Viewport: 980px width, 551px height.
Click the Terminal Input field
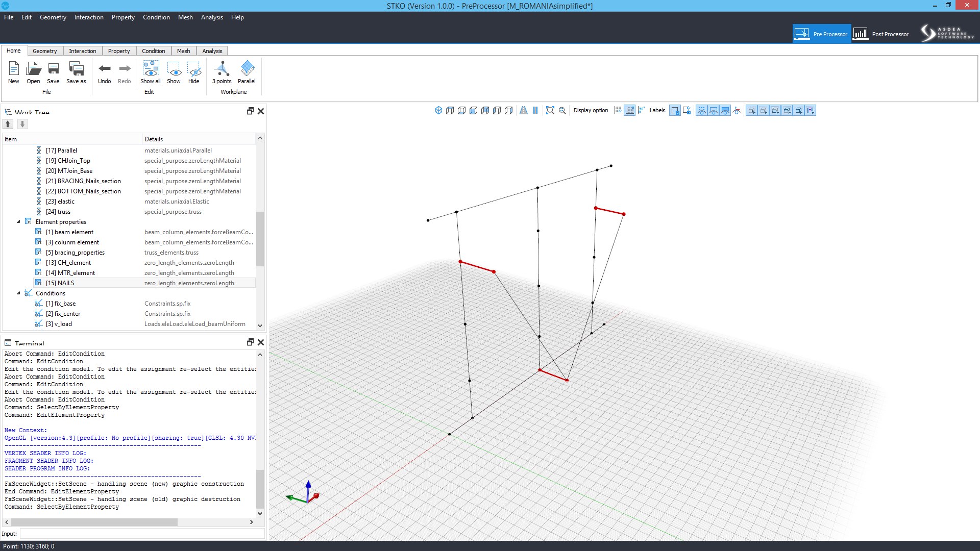[142, 534]
